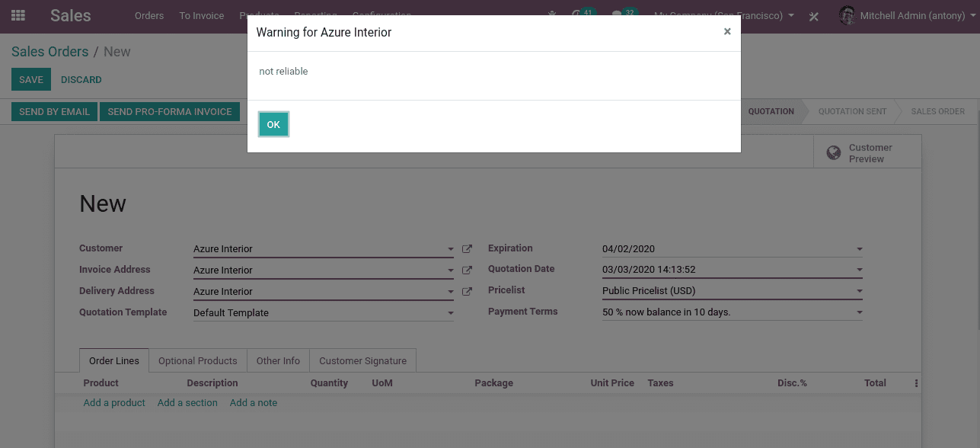
Task: Open order lines column options kebab icon
Action: tap(916, 383)
